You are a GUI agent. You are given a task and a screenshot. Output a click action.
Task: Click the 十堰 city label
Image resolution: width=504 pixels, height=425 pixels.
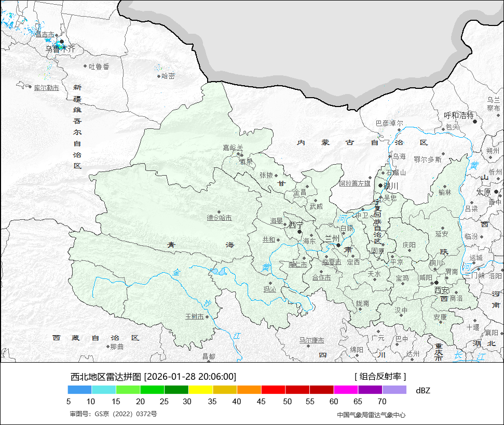coord(473,327)
